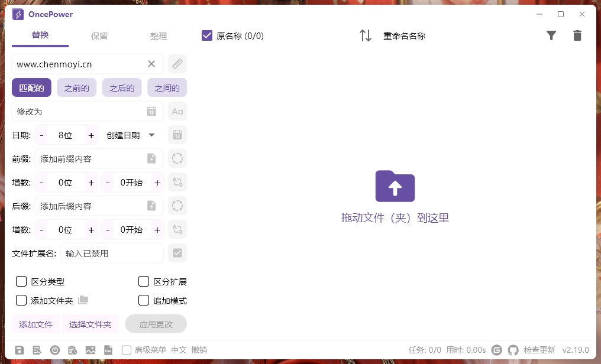601x364 pixels.
Task: Click the save floppy disk icon
Action: 20,350
